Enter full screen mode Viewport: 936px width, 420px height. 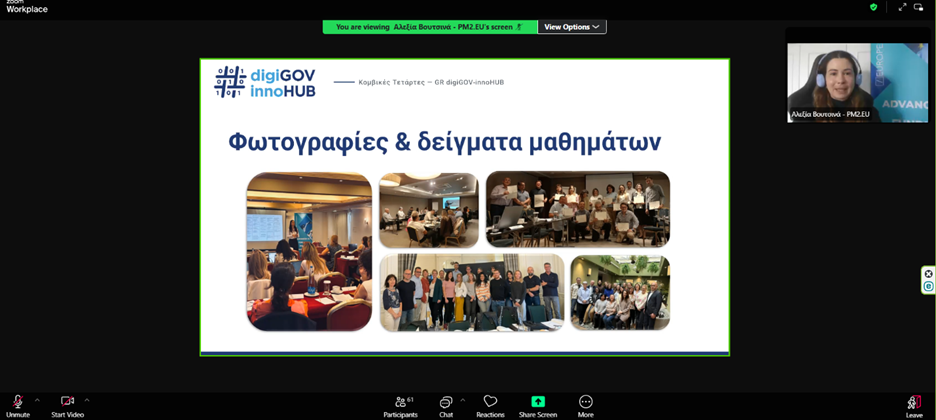pyautogui.click(x=902, y=7)
